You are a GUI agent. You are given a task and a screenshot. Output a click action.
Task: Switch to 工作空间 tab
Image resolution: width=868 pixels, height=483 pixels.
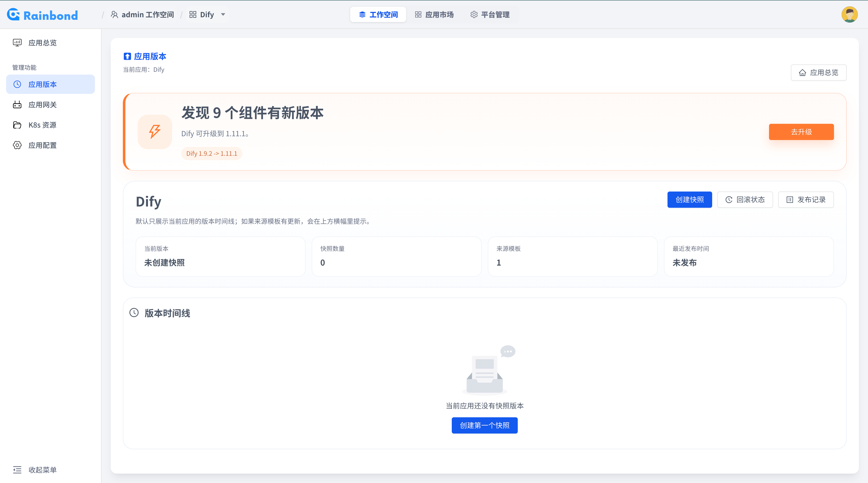tap(378, 14)
